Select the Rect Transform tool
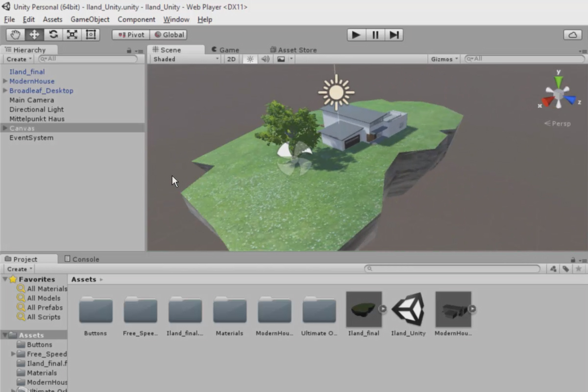Viewport: 588px width, 392px height. click(90, 34)
